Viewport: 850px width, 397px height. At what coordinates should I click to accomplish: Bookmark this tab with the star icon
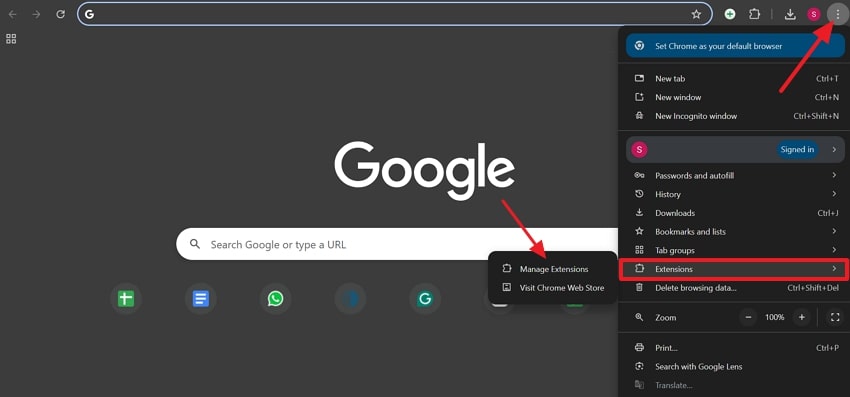click(x=696, y=15)
